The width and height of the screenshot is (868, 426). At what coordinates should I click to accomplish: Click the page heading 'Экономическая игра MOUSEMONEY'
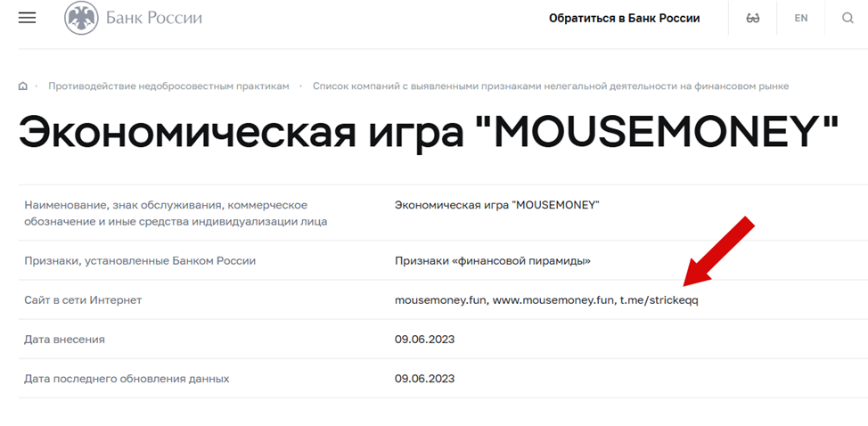click(429, 132)
